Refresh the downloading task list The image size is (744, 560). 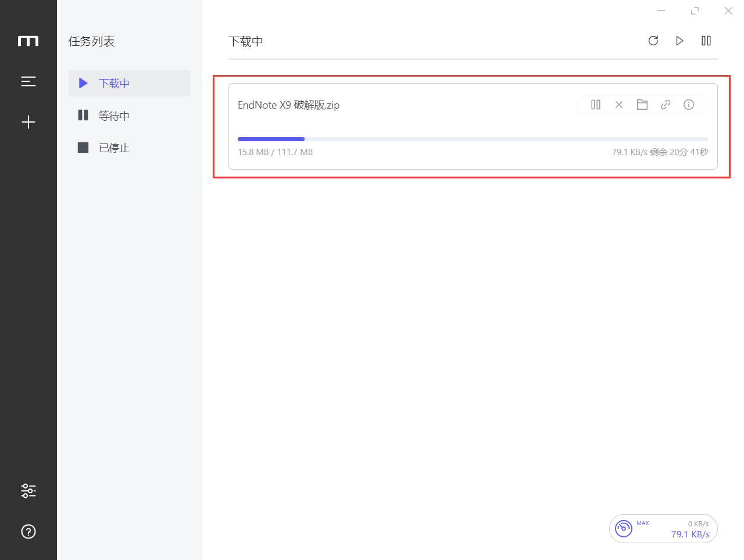(x=653, y=41)
